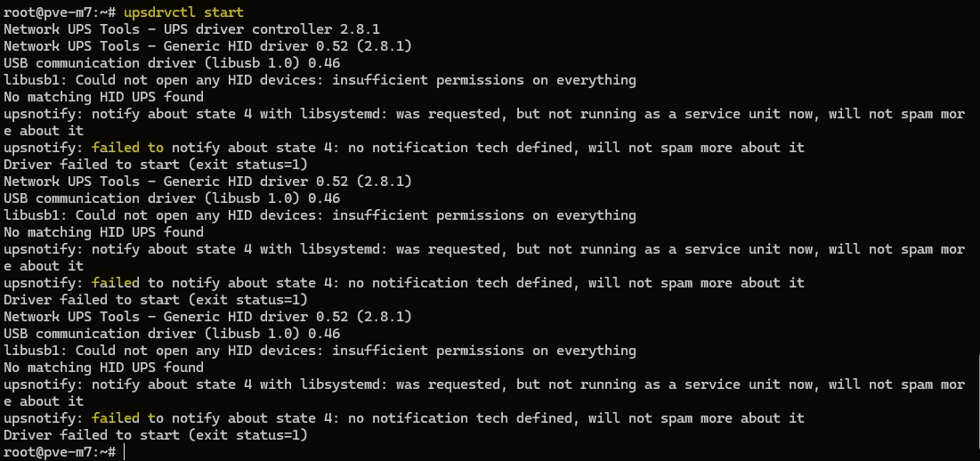The image size is (980, 461).
Task: Click the first wrapped "e about it" line
Action: 44,131
